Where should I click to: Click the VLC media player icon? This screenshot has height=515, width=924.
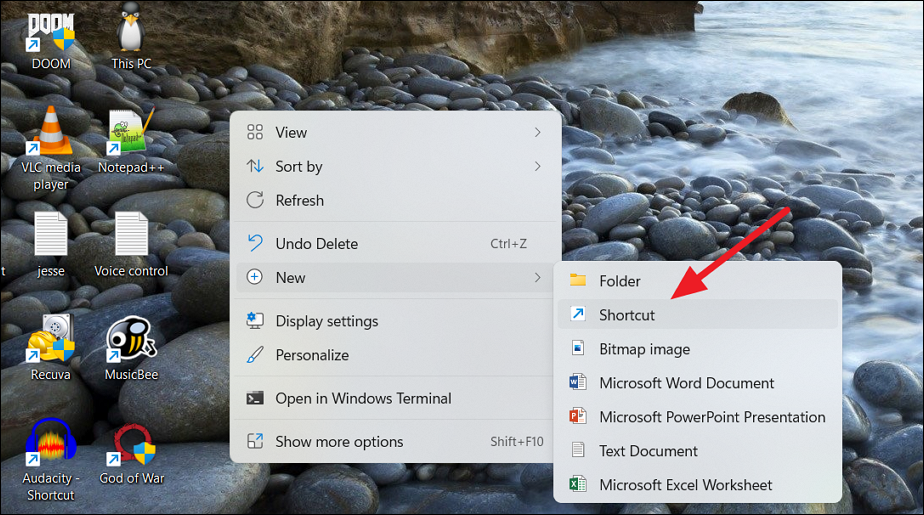click(x=50, y=133)
